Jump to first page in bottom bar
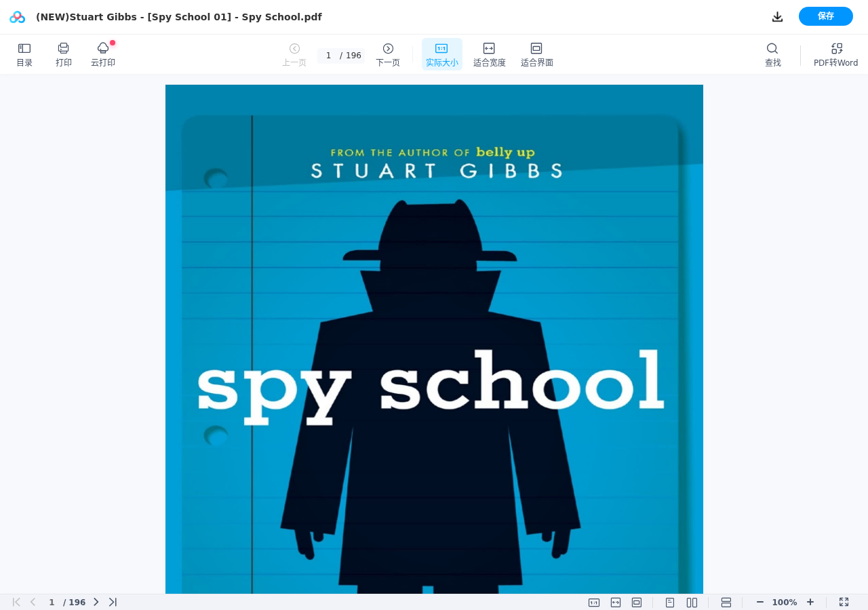Image resolution: width=868 pixels, height=610 pixels. 16,602
